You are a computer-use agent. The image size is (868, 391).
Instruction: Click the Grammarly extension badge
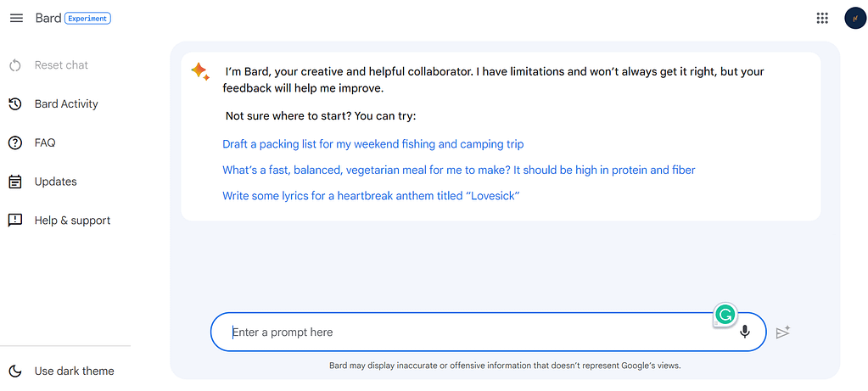tap(725, 315)
